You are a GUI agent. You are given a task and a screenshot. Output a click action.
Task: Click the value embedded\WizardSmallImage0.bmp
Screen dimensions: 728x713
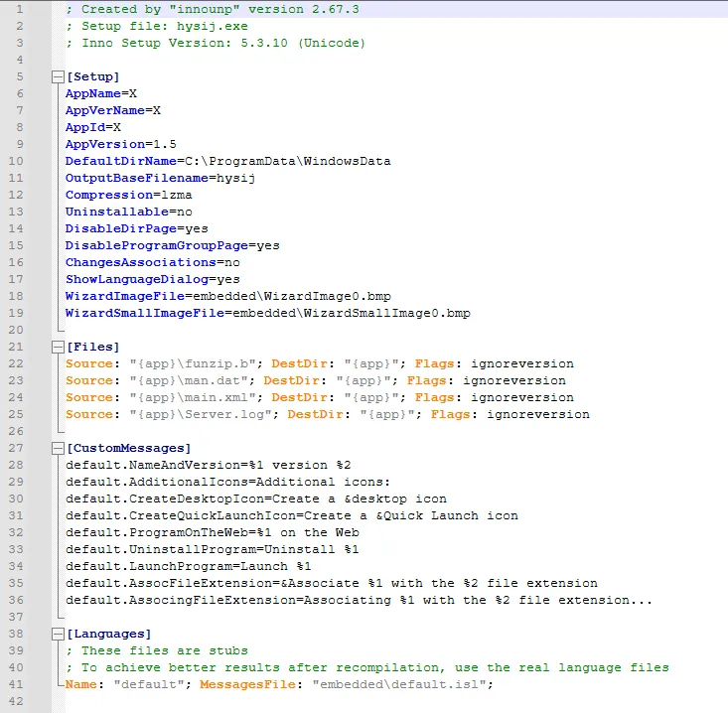352,314
